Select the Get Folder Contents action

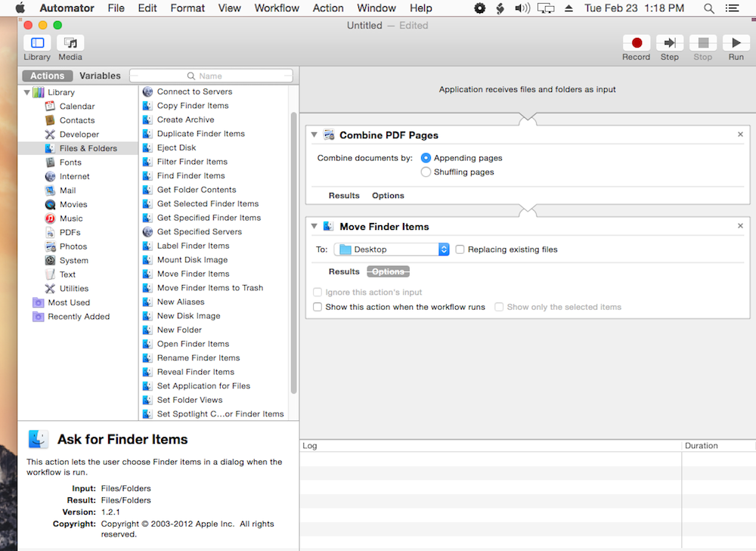point(197,190)
